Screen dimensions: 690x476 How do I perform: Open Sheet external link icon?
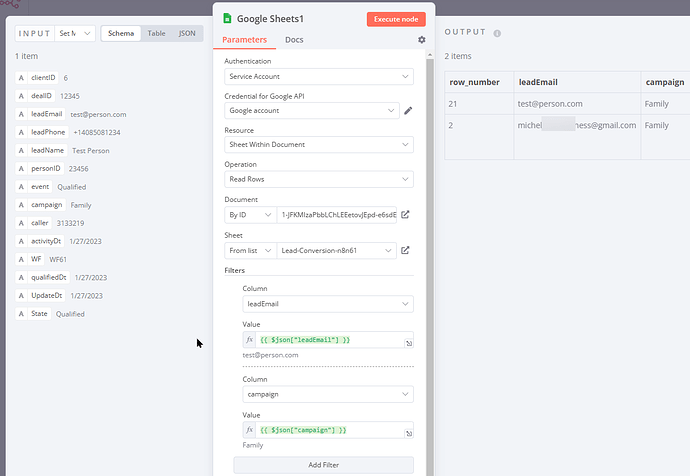(405, 250)
